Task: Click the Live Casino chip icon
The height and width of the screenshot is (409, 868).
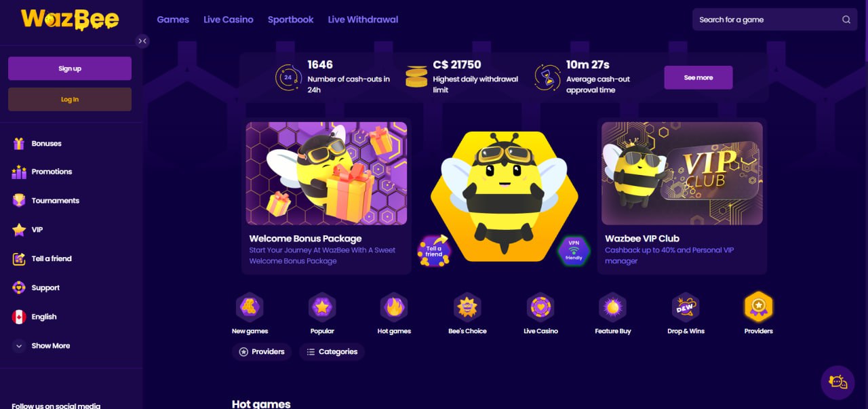Action: tap(540, 307)
